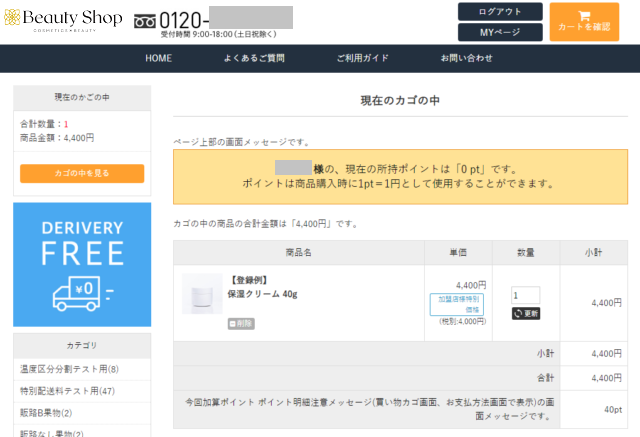Go to お問い合わせ page
This screenshot has height=437, width=640.
click(467, 58)
